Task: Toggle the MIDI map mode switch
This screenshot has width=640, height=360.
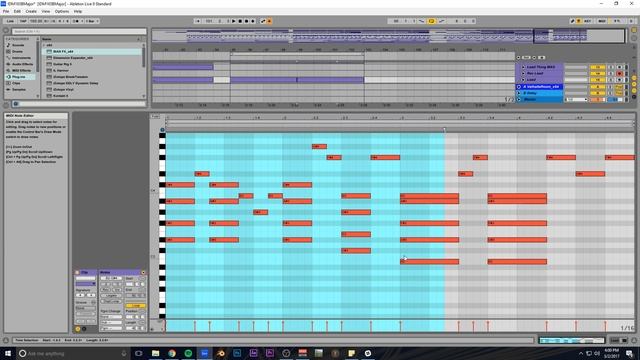Action: coord(602,21)
